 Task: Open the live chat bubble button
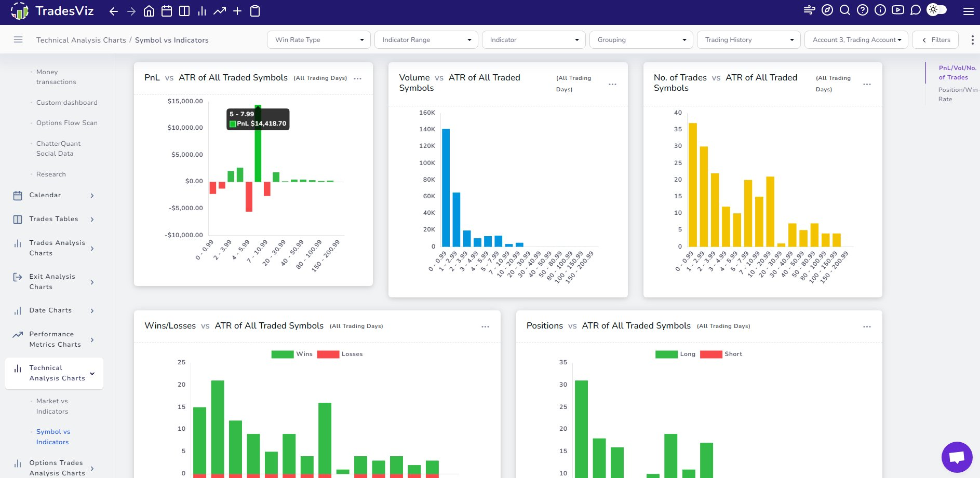[x=957, y=457]
